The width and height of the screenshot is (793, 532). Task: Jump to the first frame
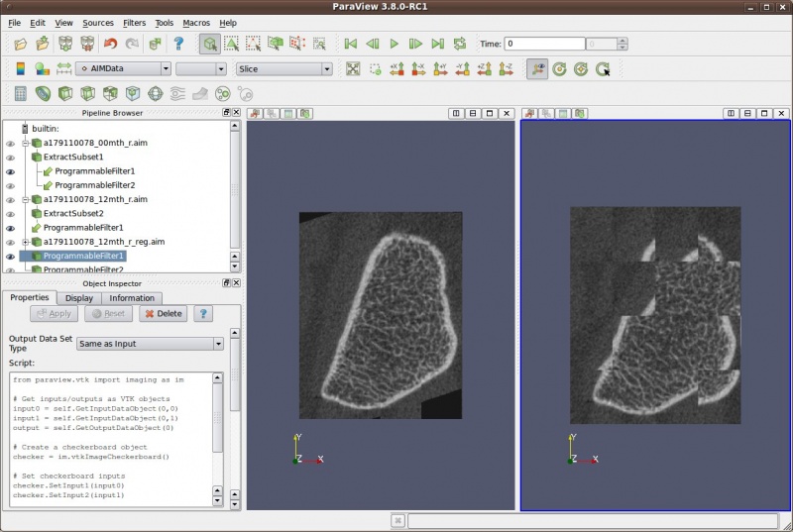351,44
